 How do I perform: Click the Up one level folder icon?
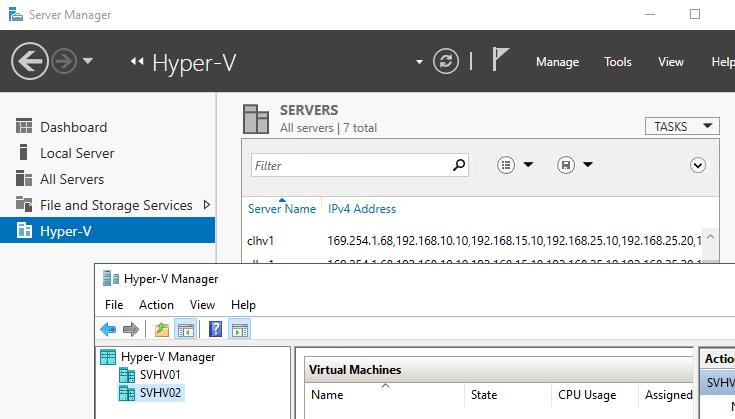[162, 329]
